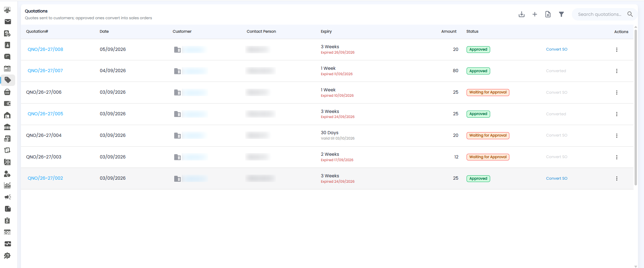Open the bank building sidebar icon
The image size is (644, 268).
[7, 127]
